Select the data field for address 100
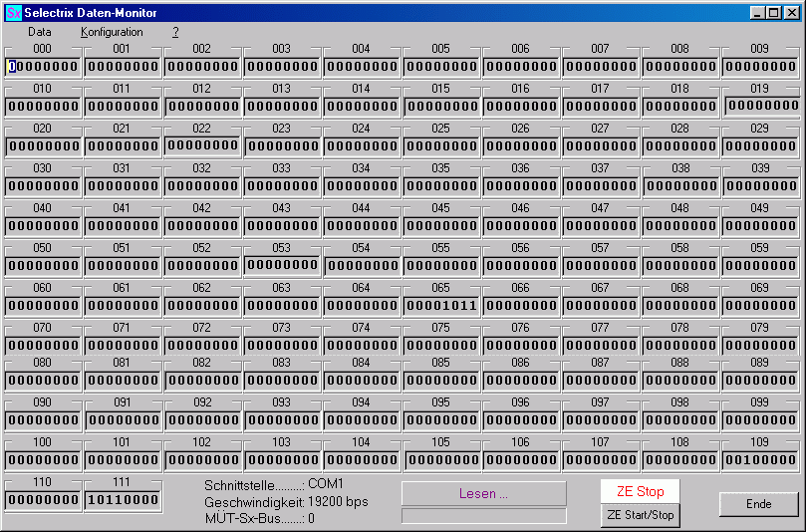This screenshot has width=806, height=532. click(43, 459)
